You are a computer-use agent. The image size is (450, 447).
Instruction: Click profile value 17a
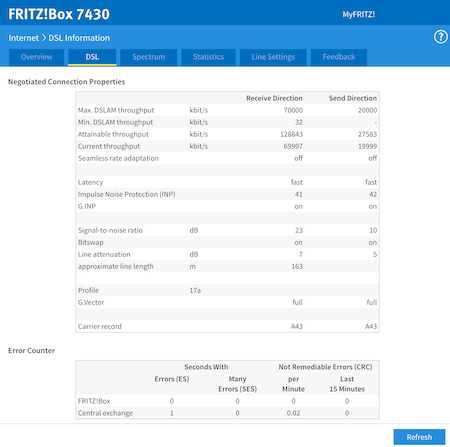click(195, 290)
